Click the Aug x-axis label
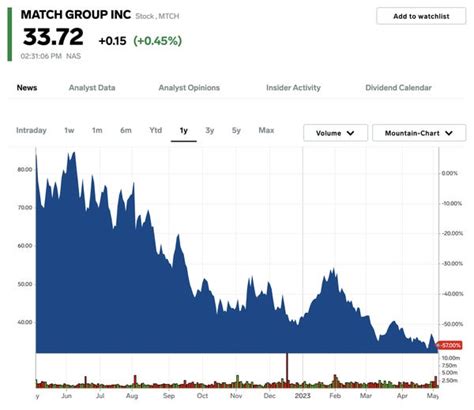The image size is (474, 410). pos(132,396)
